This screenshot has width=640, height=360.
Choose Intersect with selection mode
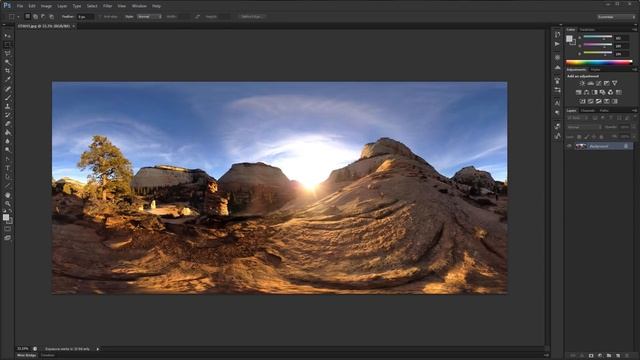tap(51, 17)
